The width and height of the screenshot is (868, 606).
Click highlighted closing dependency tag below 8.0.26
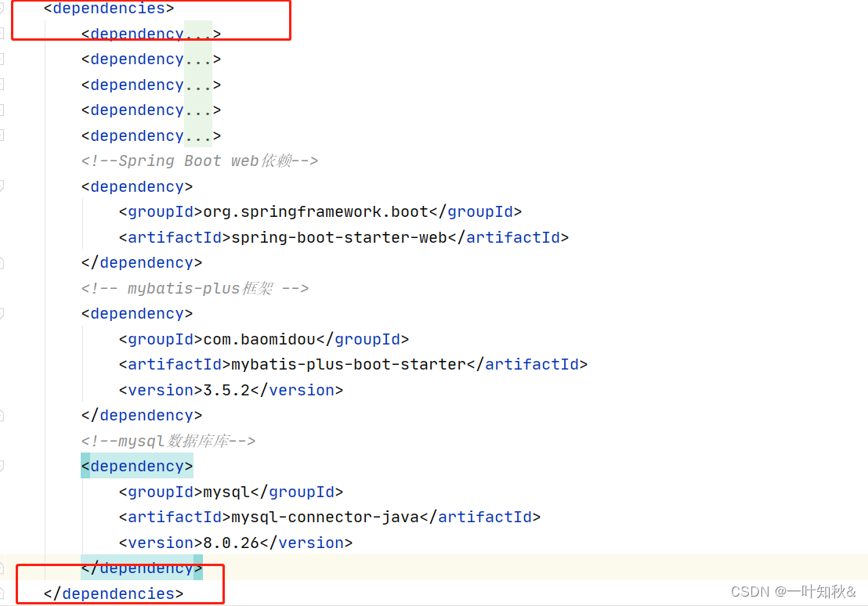point(142,568)
